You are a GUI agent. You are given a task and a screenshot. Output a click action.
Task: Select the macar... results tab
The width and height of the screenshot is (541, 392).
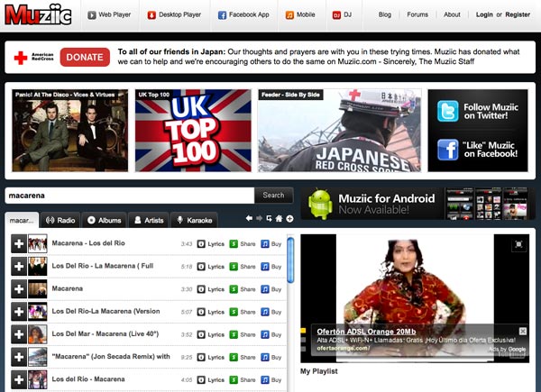point(22,221)
